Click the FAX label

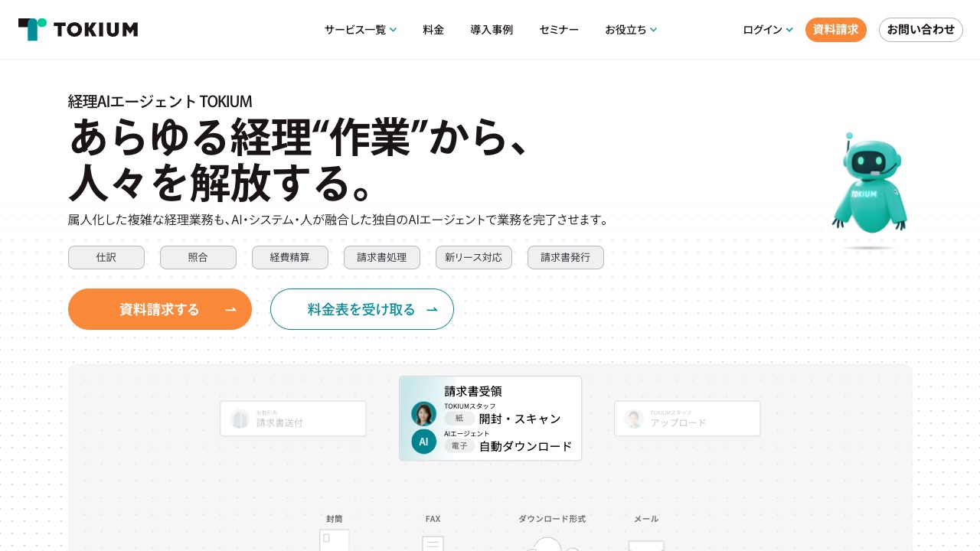pos(433,519)
